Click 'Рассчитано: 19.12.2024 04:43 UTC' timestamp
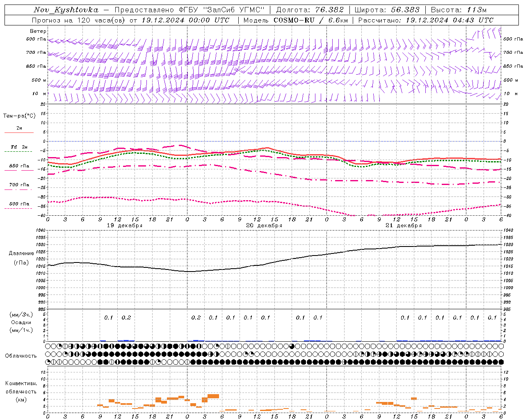The image size is (525, 420). (426, 20)
